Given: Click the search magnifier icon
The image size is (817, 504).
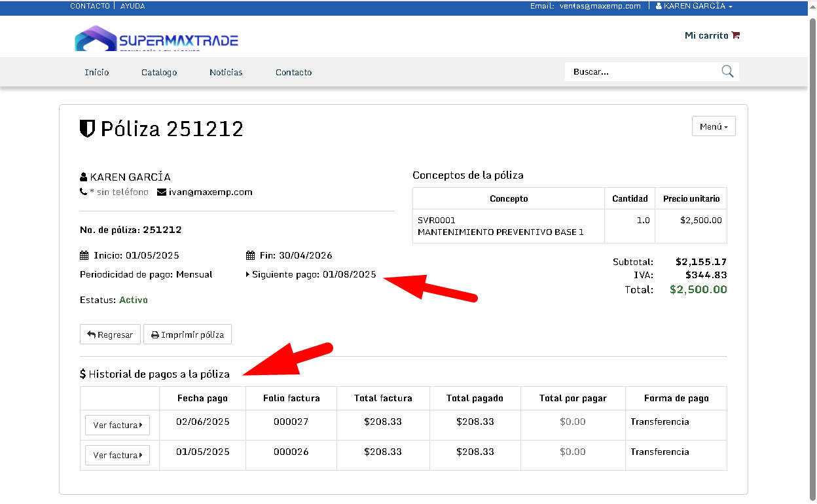Looking at the screenshot, I should click(727, 71).
